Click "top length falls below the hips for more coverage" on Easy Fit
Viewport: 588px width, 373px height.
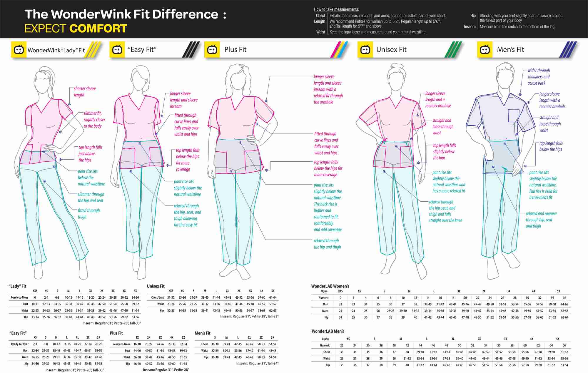pyautogui.click(x=188, y=160)
